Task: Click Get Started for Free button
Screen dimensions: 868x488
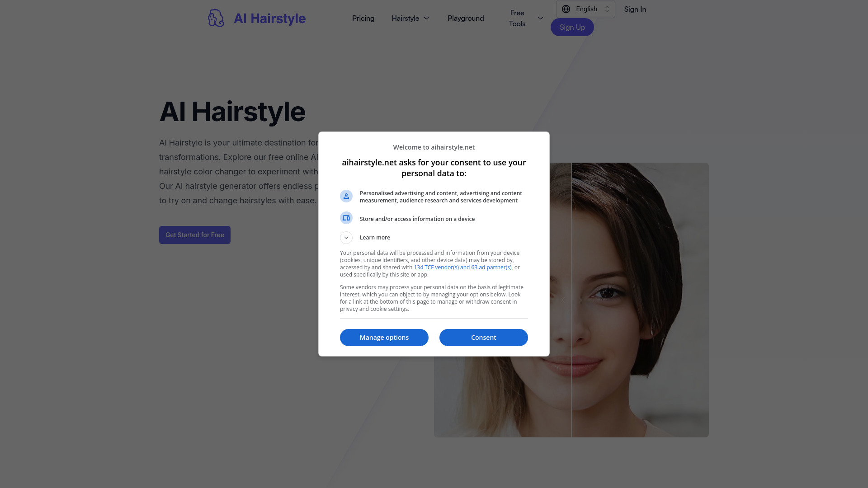Action: click(194, 235)
